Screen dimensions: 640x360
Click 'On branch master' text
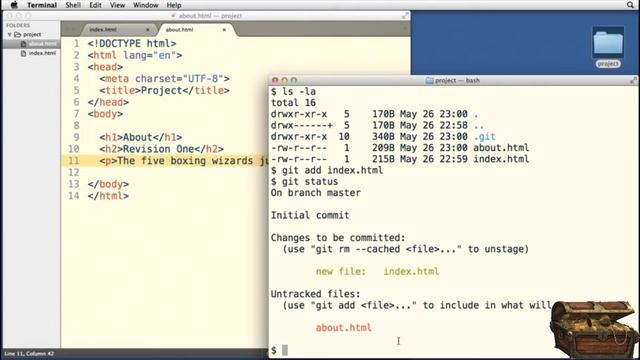coord(316,193)
